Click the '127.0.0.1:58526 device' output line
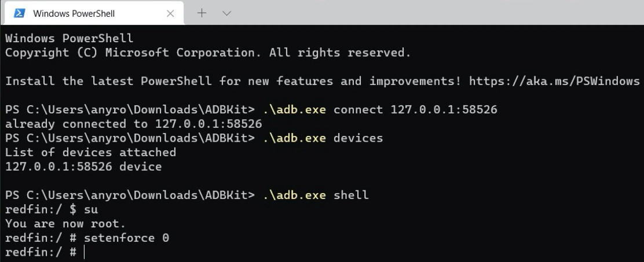644x262 pixels. click(83, 167)
